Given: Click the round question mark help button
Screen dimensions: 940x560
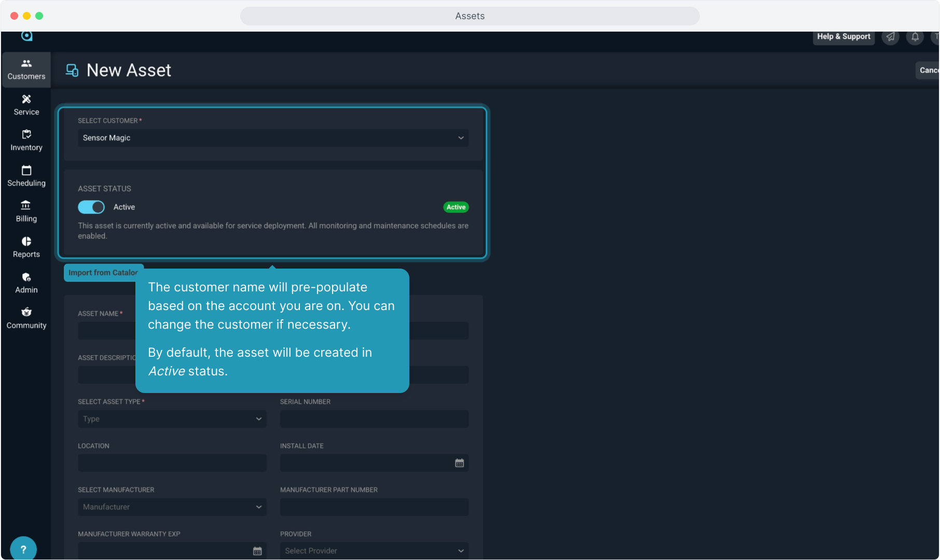Looking at the screenshot, I should tap(23, 549).
